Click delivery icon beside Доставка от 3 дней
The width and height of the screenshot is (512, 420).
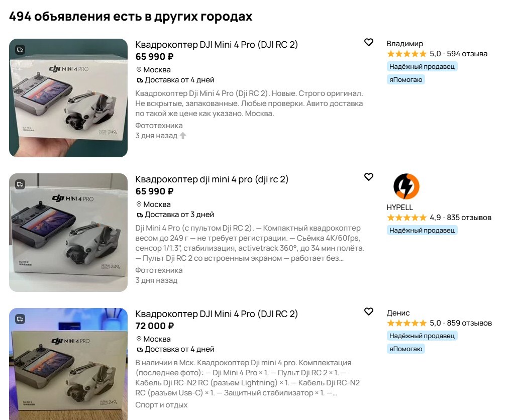(x=139, y=215)
